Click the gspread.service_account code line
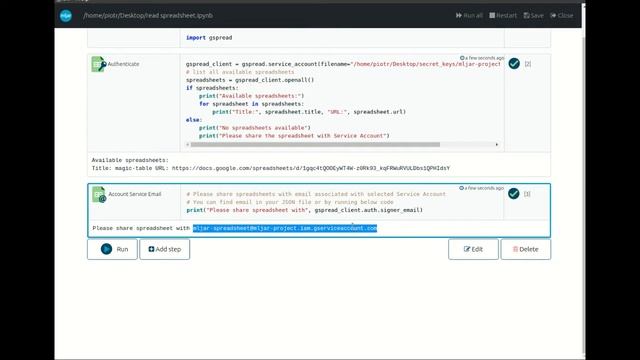 pos(343,64)
